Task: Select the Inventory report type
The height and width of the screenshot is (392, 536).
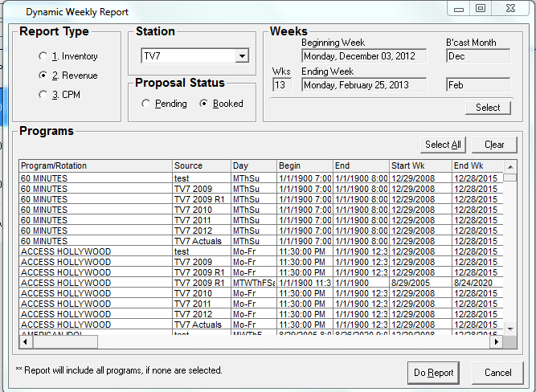Action: coord(43,56)
